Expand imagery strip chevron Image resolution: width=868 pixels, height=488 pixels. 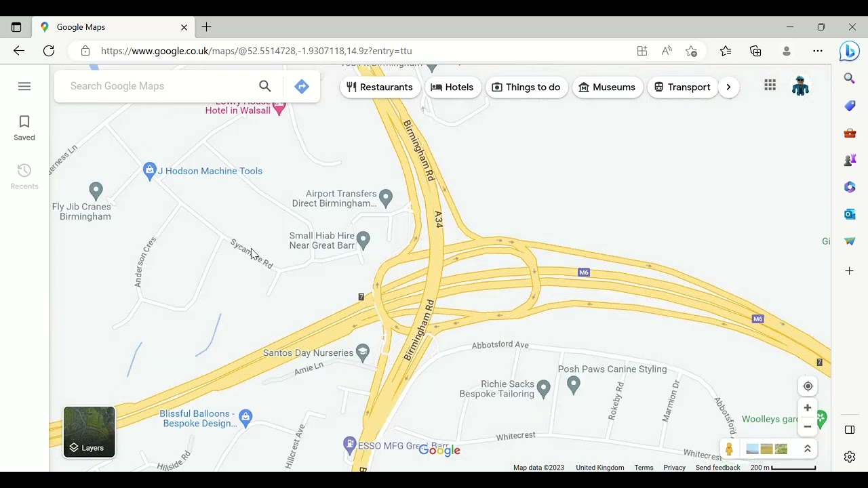point(808,449)
